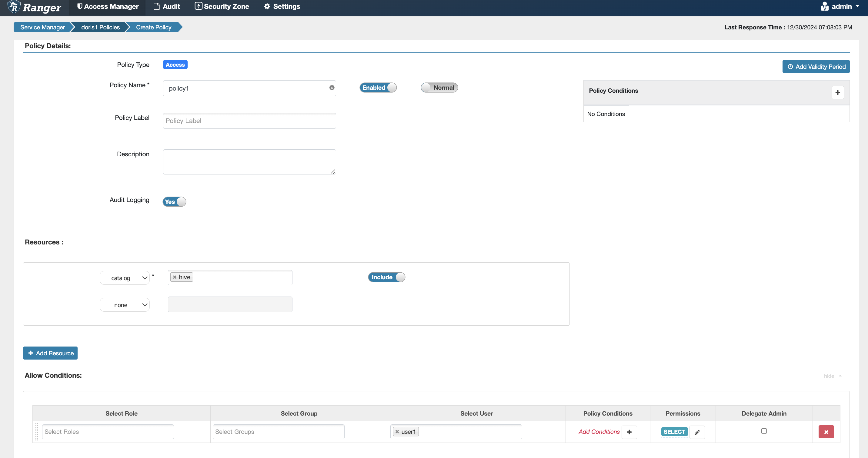Screen dimensions: 868x458
Task: Open the catalog resource dropdown
Action: click(x=124, y=278)
